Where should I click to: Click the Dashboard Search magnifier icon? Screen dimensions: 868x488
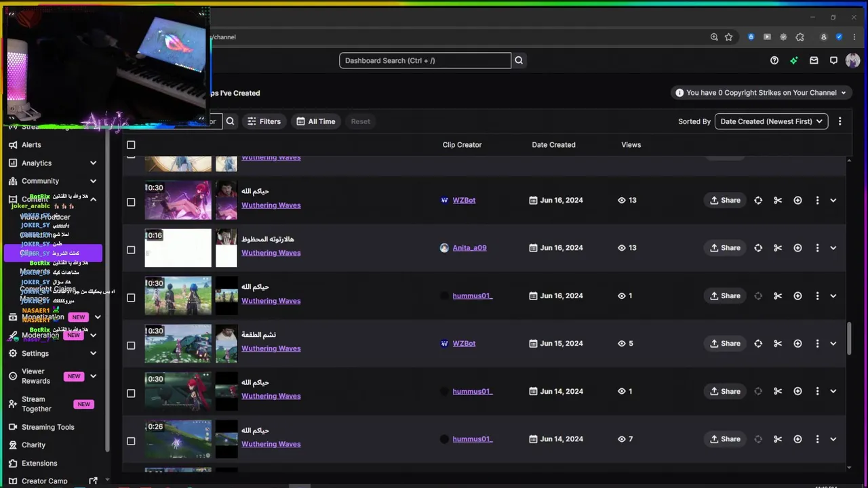519,60
